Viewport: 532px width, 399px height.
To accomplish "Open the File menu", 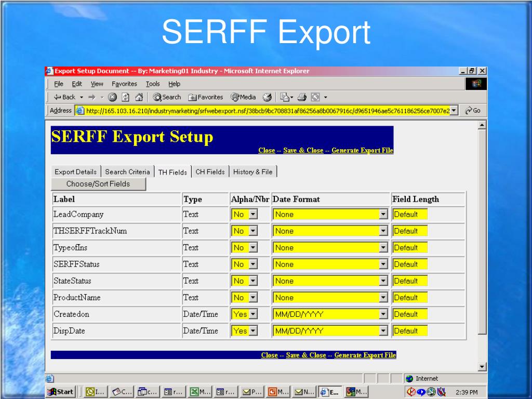I will (x=59, y=84).
